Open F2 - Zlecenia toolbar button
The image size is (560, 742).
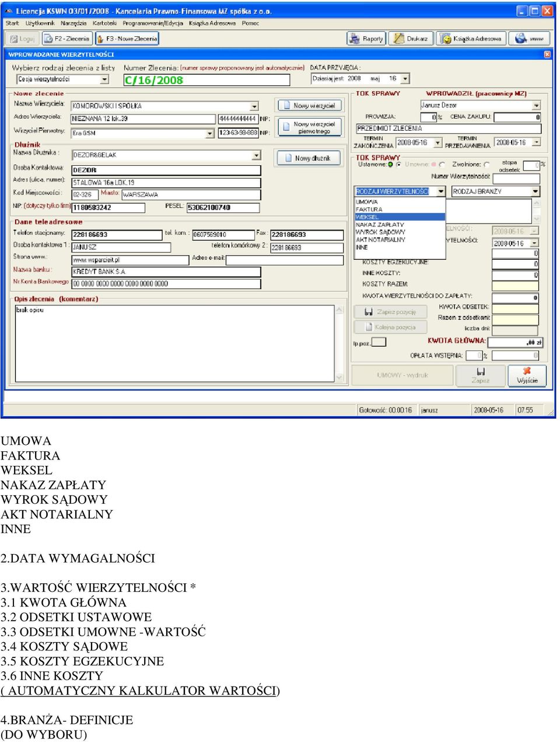tap(66, 39)
